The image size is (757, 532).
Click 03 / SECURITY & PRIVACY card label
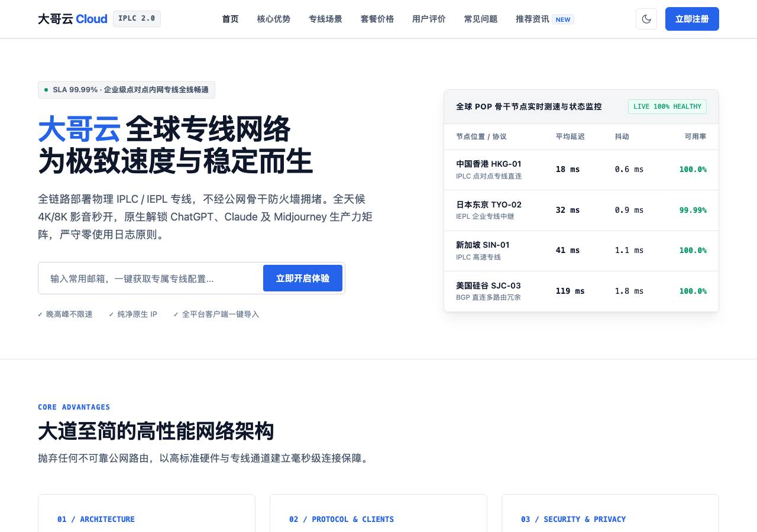pyautogui.click(x=573, y=520)
